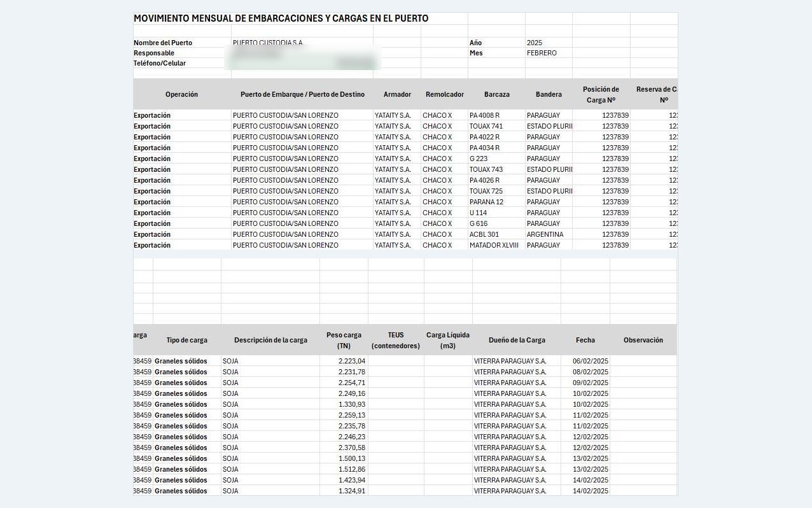Click the Puerto de Embarque / Puerto de Destino header

click(x=302, y=94)
